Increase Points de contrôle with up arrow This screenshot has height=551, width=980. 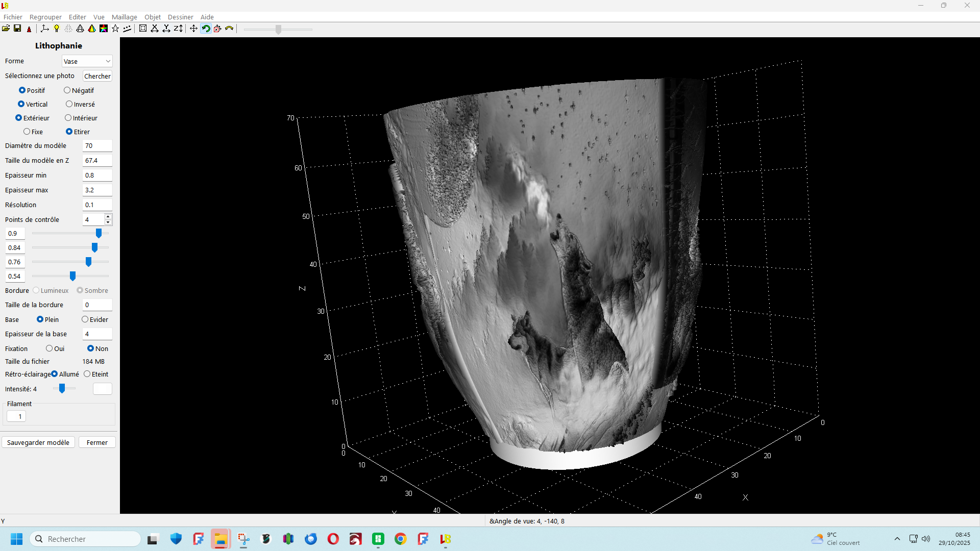(x=108, y=217)
